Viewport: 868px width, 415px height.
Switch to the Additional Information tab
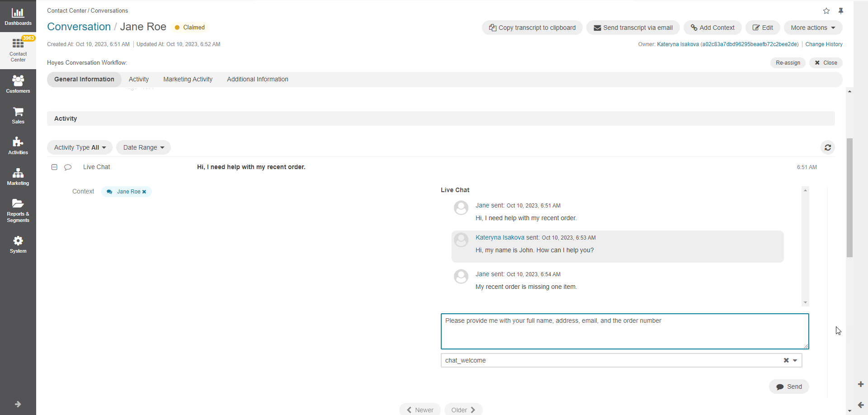click(257, 79)
